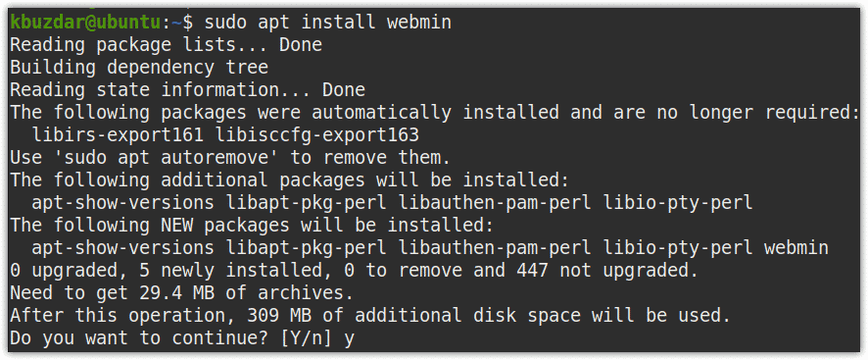Click the first libapt-pkg-perl package name
This screenshot has height=360, width=868.
pyautogui.click(x=307, y=203)
